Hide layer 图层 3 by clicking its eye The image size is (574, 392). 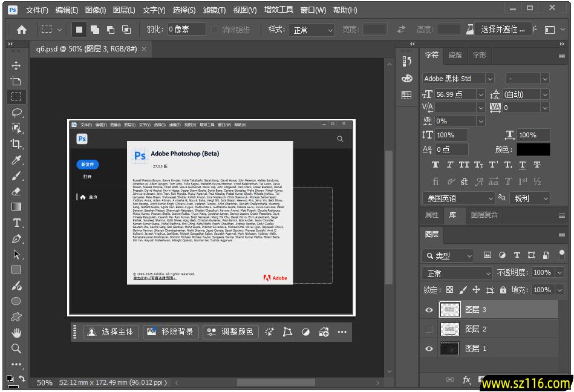(x=429, y=310)
